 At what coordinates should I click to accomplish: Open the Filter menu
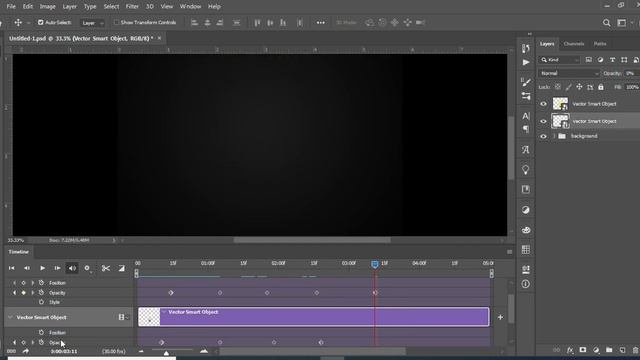point(132,7)
